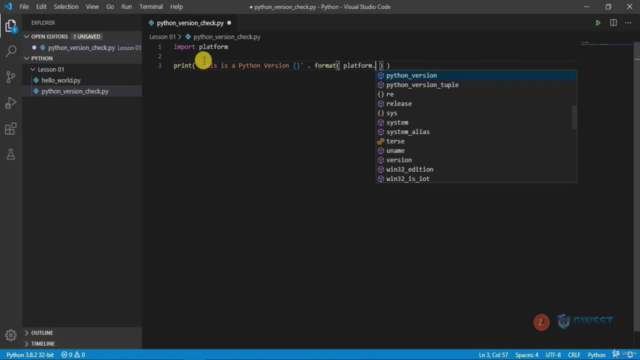
Task: Open the View menu
Action: (92, 7)
